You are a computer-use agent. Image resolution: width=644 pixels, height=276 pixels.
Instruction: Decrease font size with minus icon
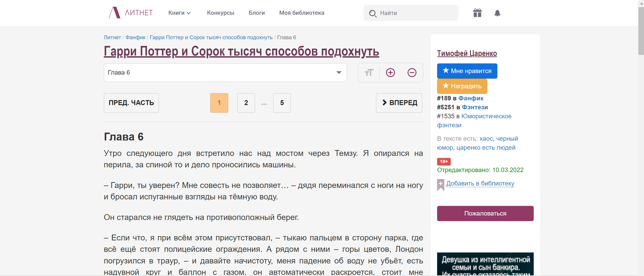click(412, 73)
